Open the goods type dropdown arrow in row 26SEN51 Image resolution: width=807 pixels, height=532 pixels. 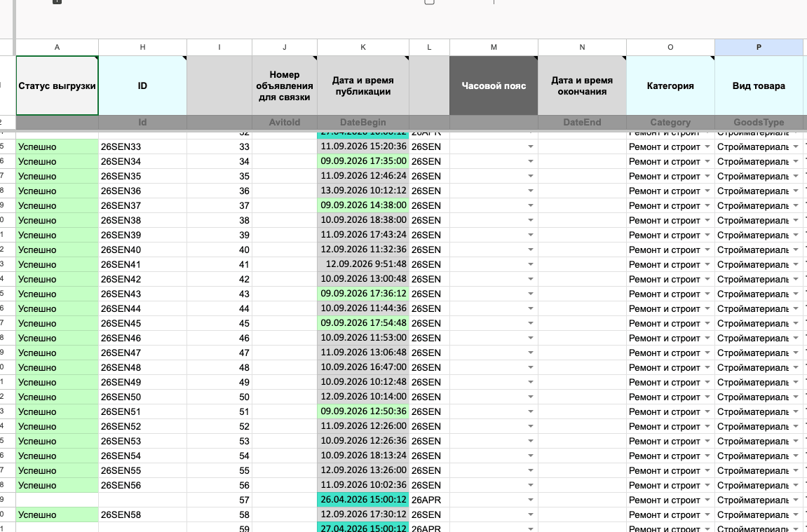pos(796,411)
